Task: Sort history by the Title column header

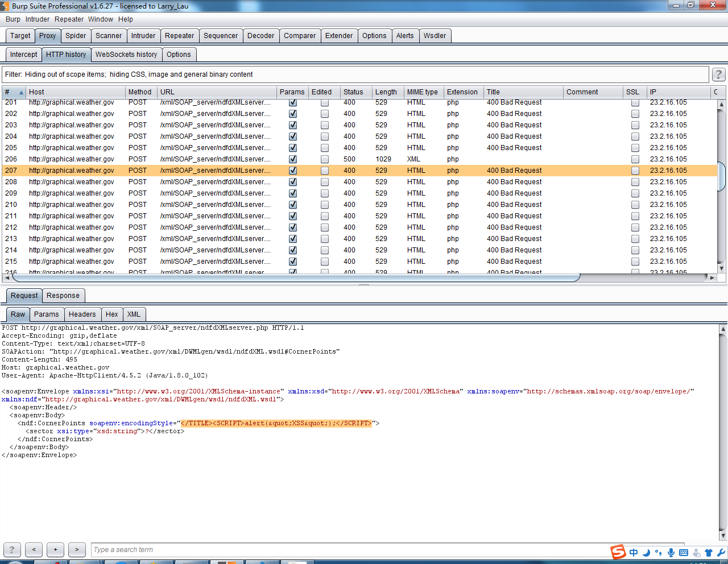Action: coord(523,92)
